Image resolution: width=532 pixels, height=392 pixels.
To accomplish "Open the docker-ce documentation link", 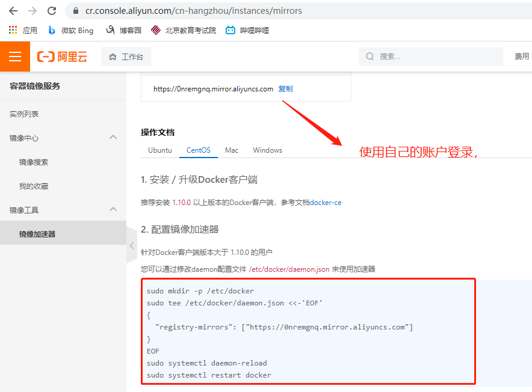I will coord(326,203).
